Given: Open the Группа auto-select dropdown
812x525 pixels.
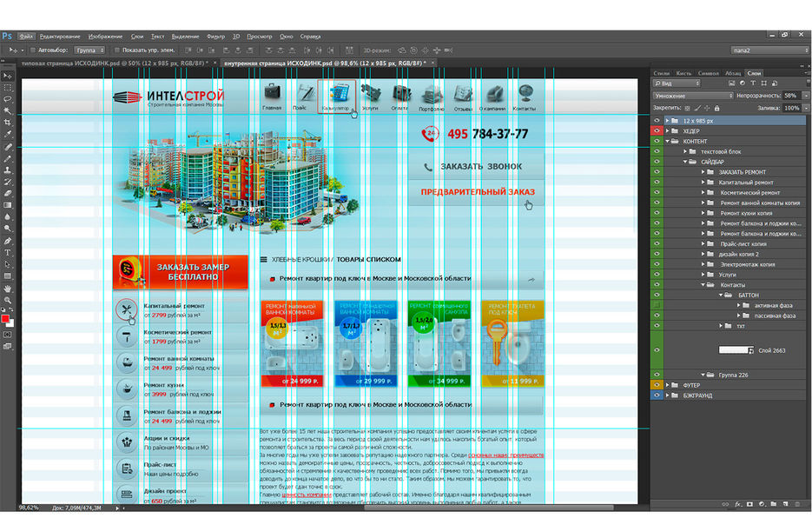Looking at the screenshot, I should (x=89, y=50).
